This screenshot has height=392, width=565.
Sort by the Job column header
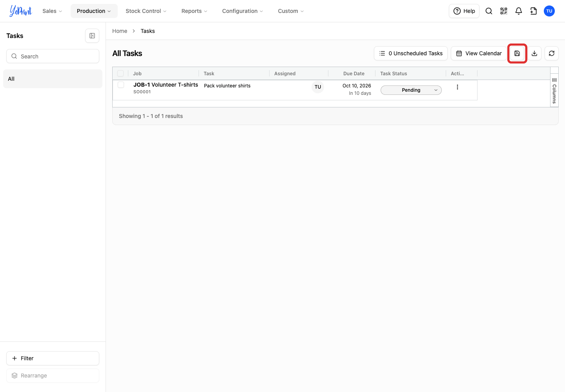tap(137, 74)
